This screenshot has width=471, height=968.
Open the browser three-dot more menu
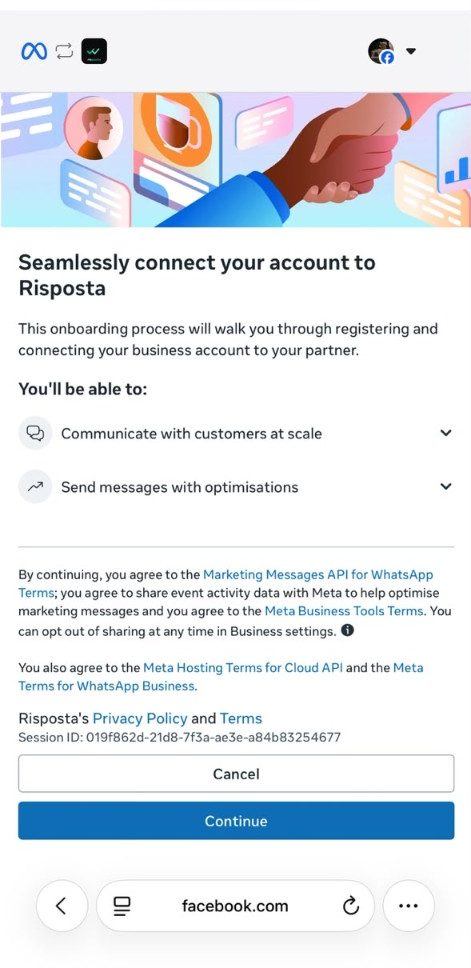click(x=409, y=906)
